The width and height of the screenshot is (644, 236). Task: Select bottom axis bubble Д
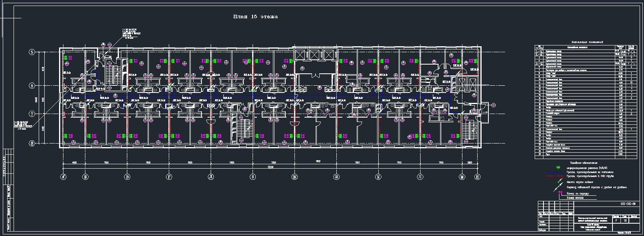211,176
